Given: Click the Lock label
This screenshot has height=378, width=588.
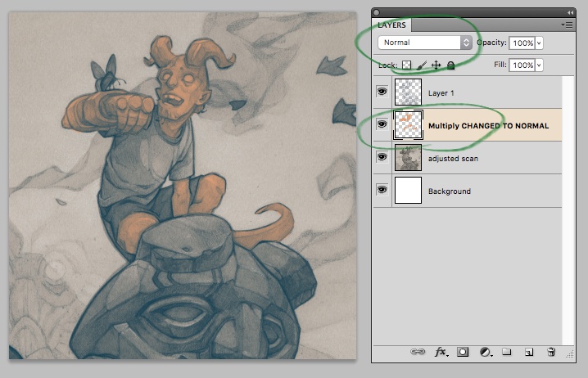Looking at the screenshot, I should (387, 65).
